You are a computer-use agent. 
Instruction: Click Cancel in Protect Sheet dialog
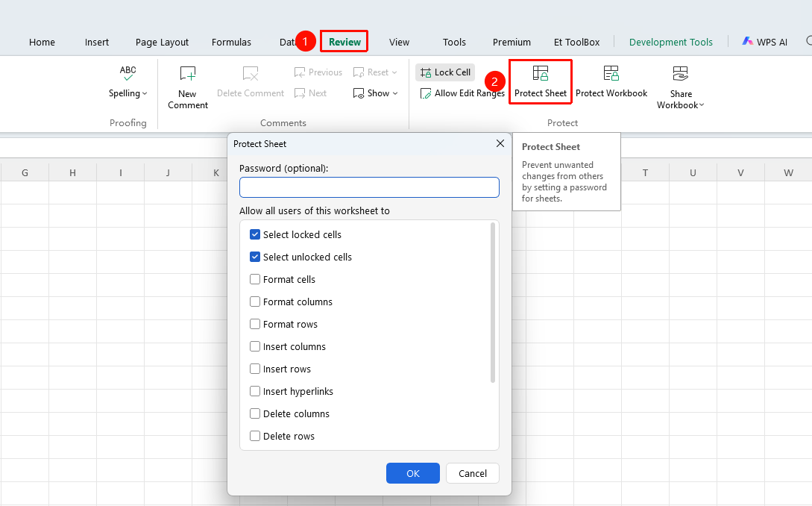tap(472, 473)
